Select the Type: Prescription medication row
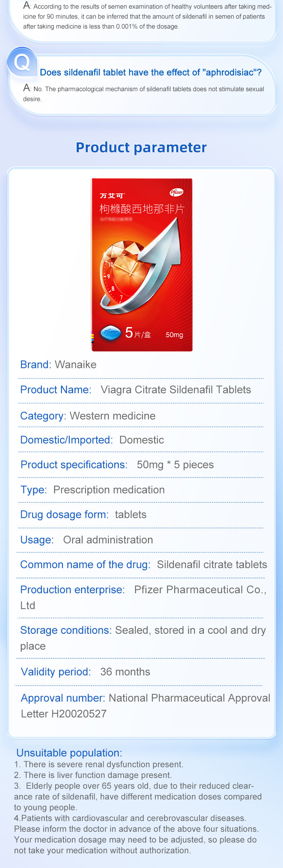Viewport: 283px width, 868px height. click(x=92, y=490)
